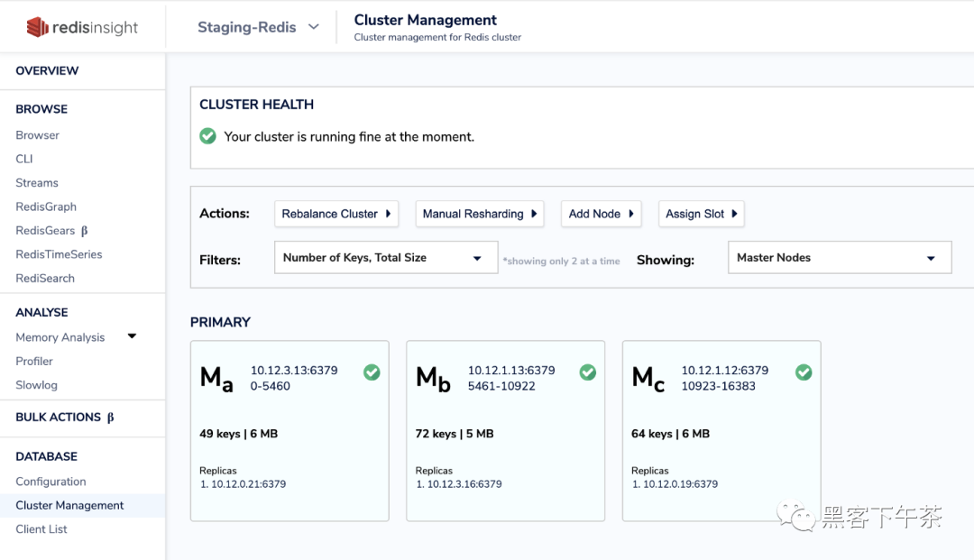
Task: Click the Ma node label icon
Action: (x=216, y=379)
